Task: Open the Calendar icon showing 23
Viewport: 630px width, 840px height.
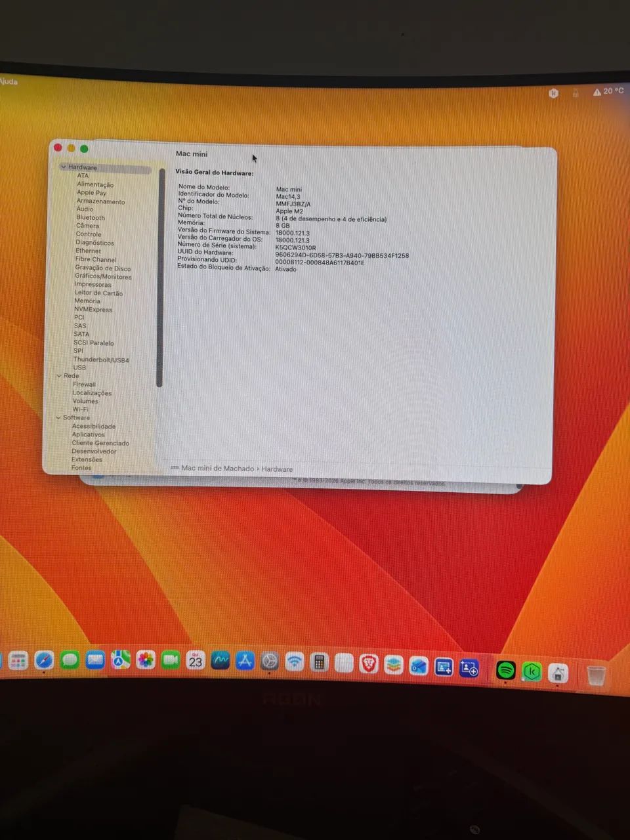Action: [196, 661]
